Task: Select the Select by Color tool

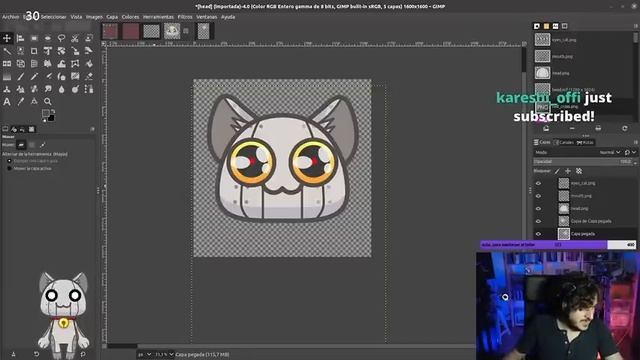Action: [x=20, y=51]
